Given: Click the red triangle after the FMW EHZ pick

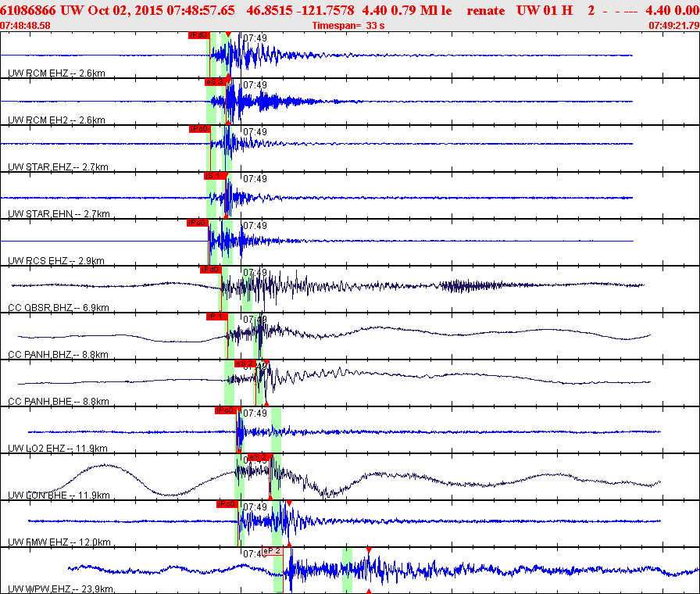Looking at the screenshot, I should [x=289, y=503].
